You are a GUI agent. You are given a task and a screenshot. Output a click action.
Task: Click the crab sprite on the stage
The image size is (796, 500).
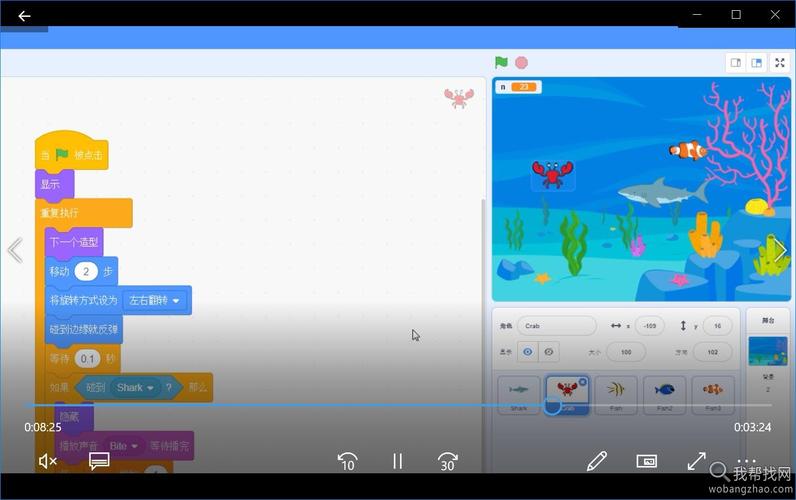(553, 174)
